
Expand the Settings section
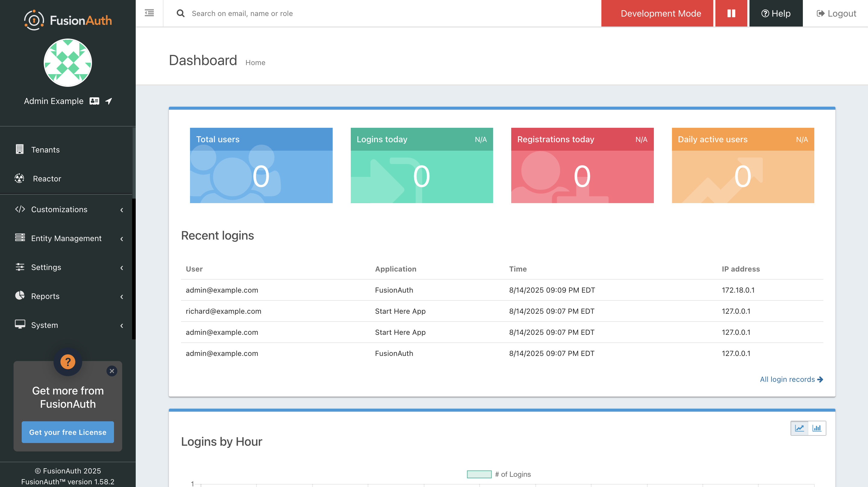46,267
